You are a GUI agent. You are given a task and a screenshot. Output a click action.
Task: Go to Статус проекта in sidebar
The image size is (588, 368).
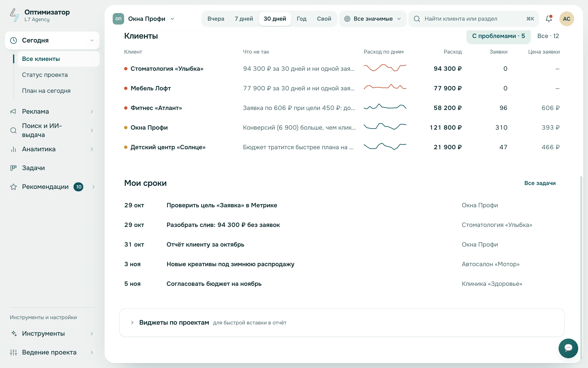click(x=45, y=75)
